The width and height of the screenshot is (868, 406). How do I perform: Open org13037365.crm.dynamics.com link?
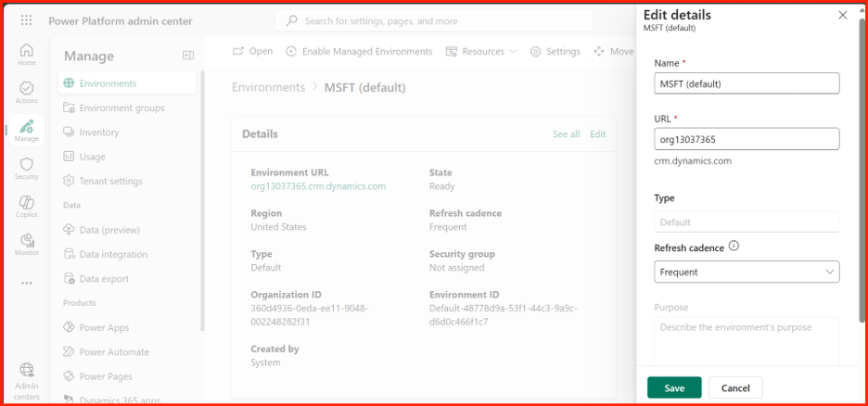(x=318, y=186)
